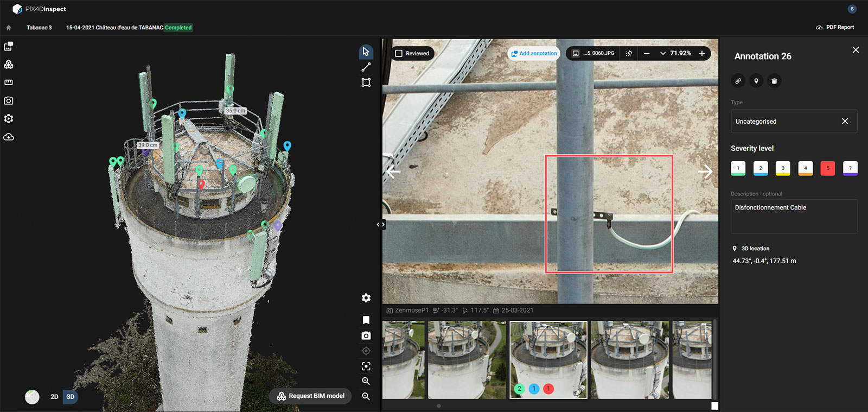Screen dimensions: 868x412
Task: Copy the annotation link
Action: pyautogui.click(x=738, y=81)
